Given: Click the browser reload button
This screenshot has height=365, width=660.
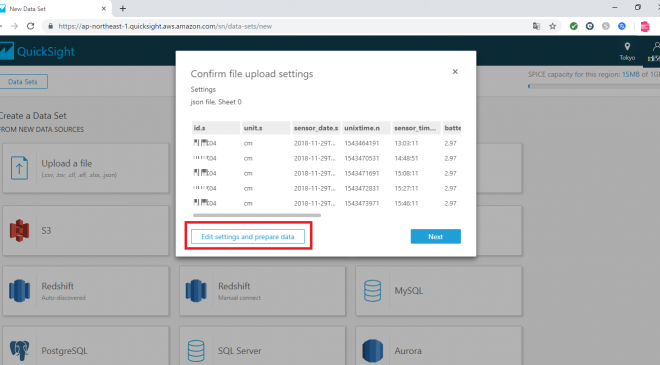Looking at the screenshot, I should (30, 26).
